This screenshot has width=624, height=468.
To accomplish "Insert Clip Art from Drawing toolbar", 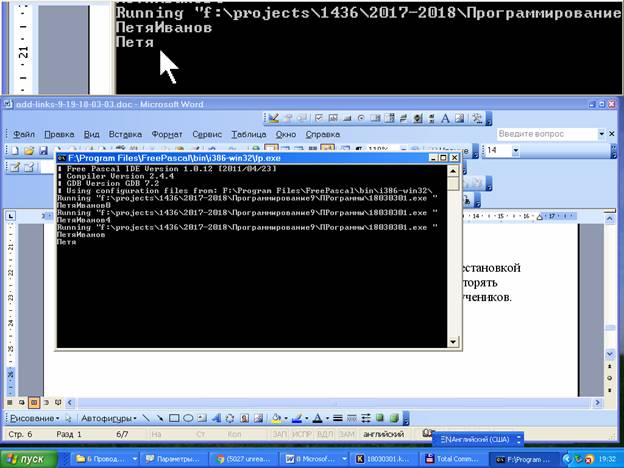I will (244, 418).
